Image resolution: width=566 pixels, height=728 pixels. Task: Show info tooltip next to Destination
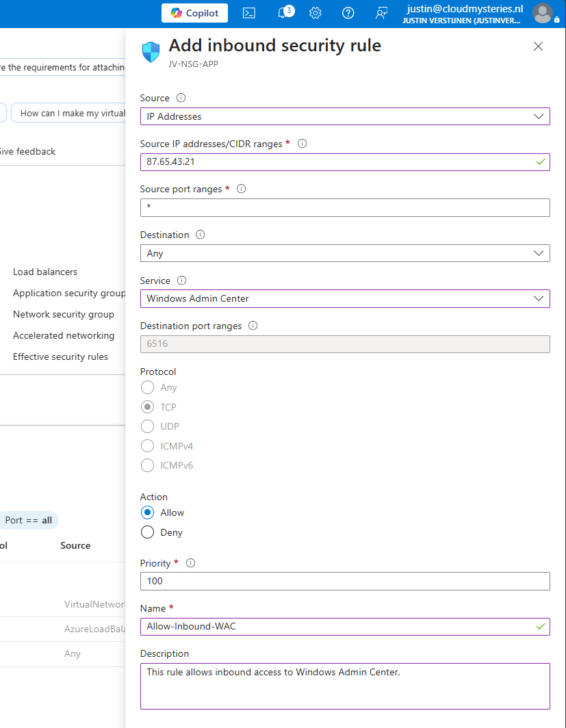(200, 235)
